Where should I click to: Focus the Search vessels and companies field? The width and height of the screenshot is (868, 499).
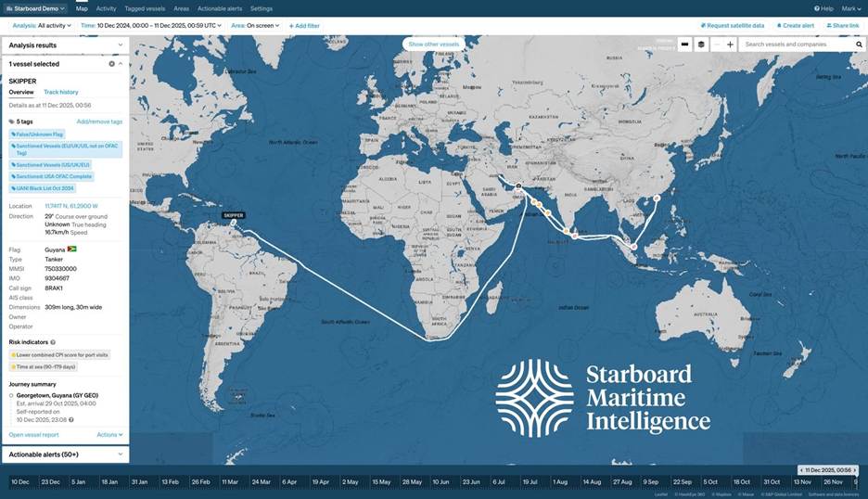click(x=796, y=45)
